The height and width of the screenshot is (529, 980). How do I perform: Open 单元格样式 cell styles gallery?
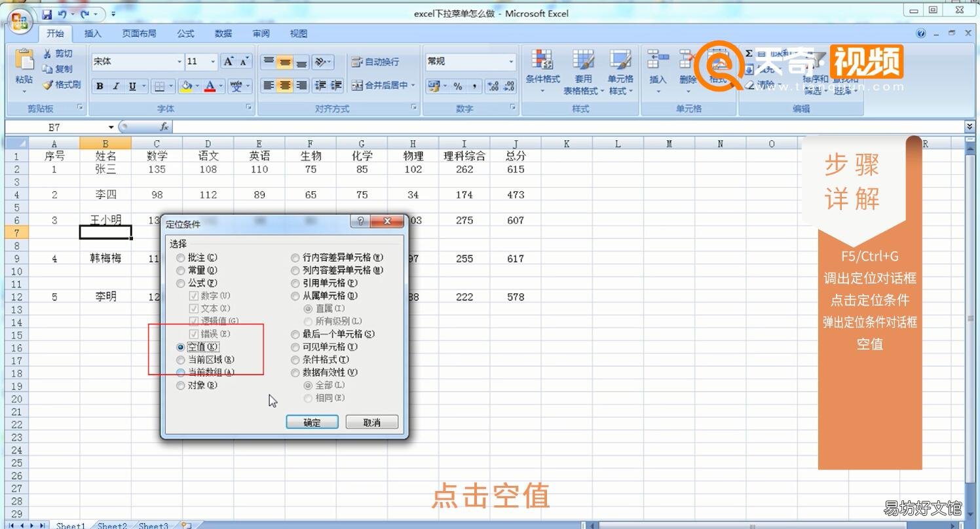click(620, 72)
